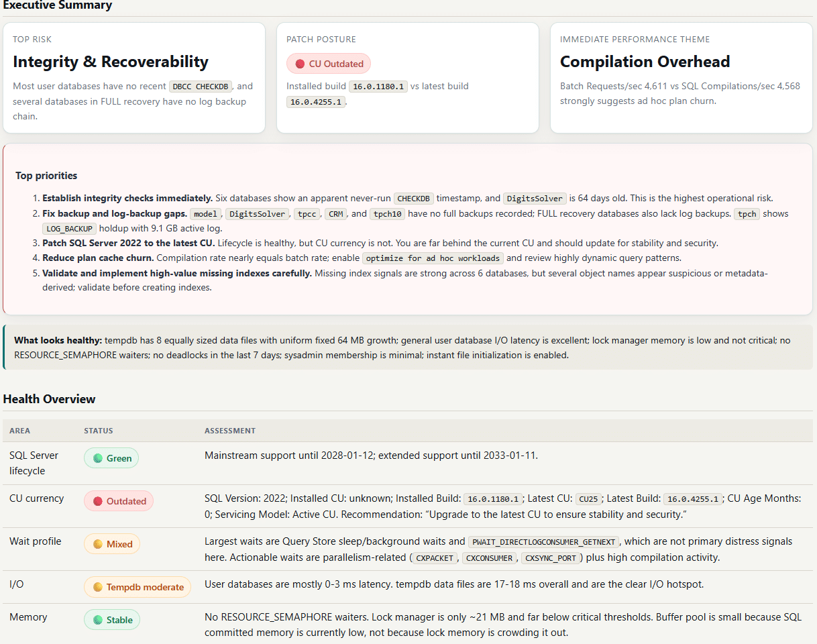817x644 pixels.
Task: Click the Top priorities heading
Action: [46, 176]
